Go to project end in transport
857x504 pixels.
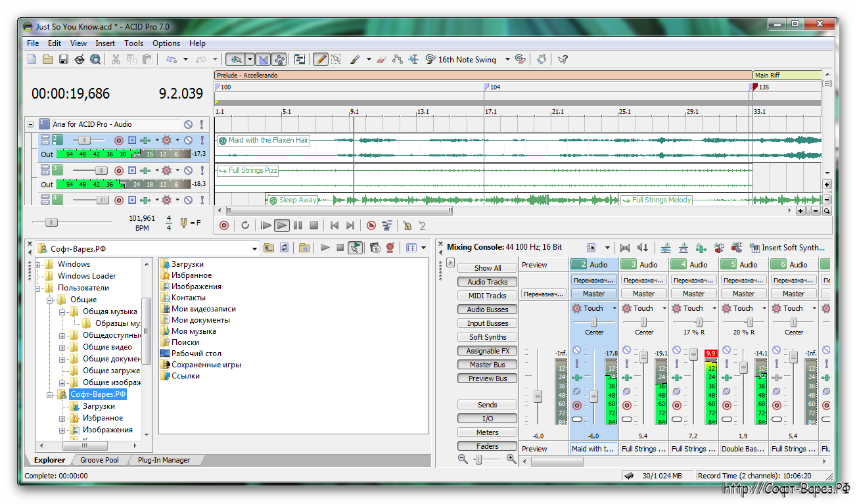tap(350, 225)
